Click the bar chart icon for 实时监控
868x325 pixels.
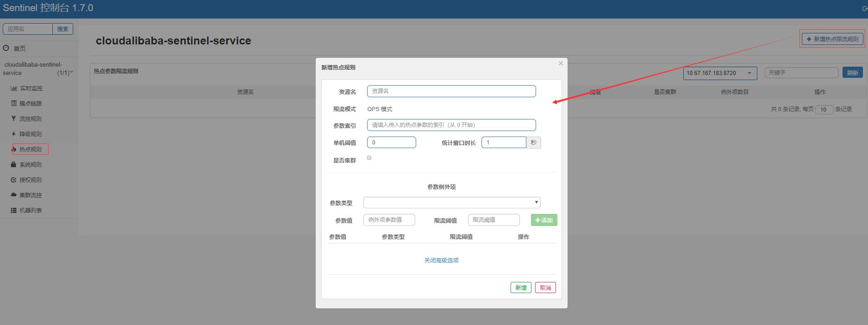[x=14, y=88]
